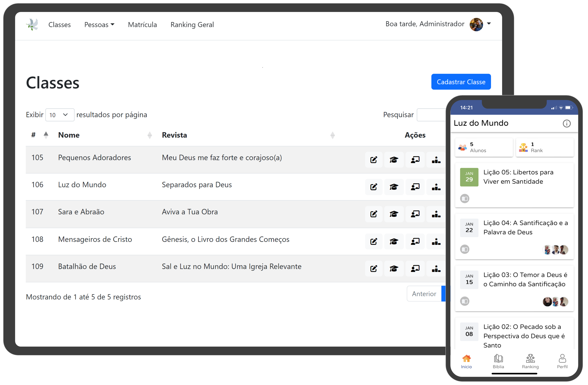Click edit icon for Pequenos Adoradores class
The height and width of the screenshot is (385, 588).
(374, 160)
